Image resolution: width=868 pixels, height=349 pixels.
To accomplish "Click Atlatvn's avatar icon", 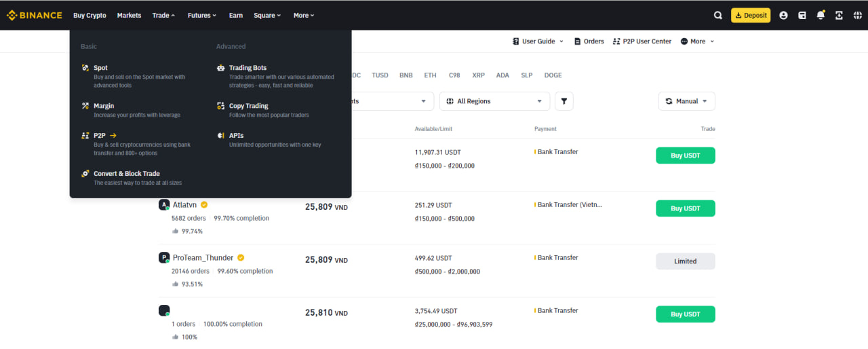I will click(164, 204).
